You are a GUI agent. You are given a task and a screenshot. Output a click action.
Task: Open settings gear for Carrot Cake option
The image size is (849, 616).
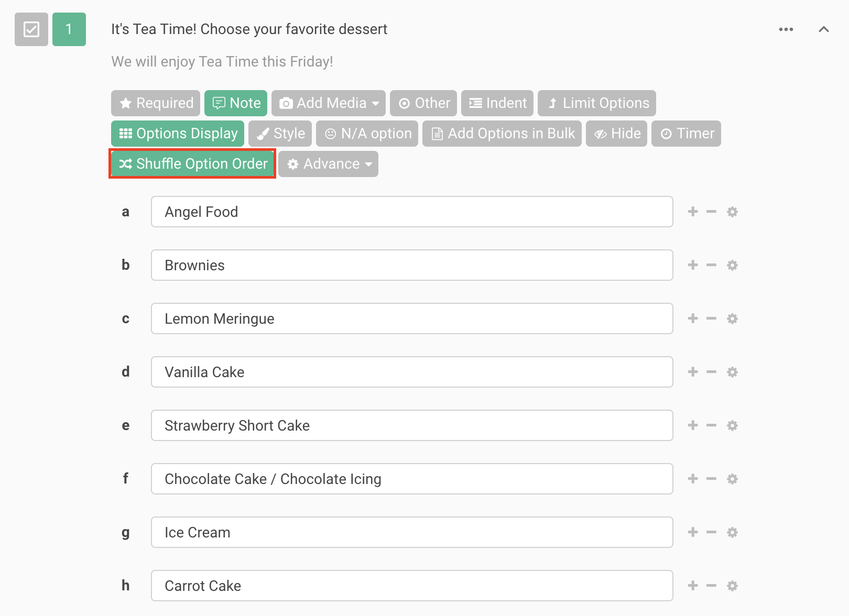pyautogui.click(x=732, y=586)
